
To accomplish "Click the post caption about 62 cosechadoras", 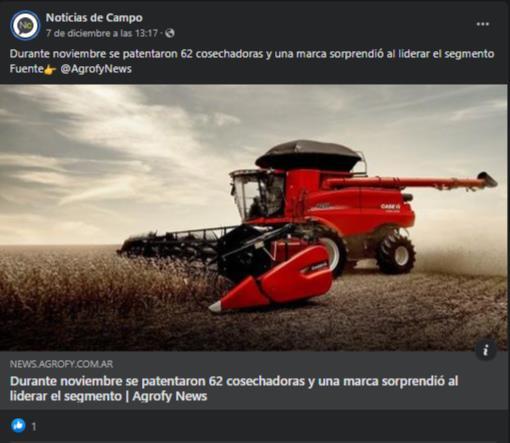I will click(x=252, y=54).
